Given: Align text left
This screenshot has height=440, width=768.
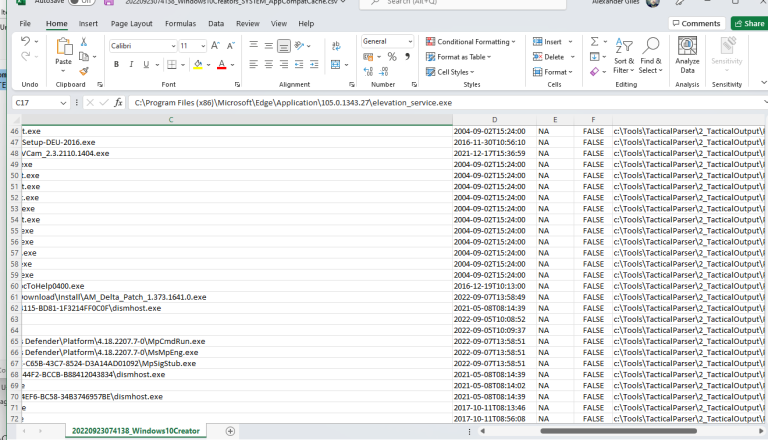Looking at the screenshot, I should [x=253, y=64].
